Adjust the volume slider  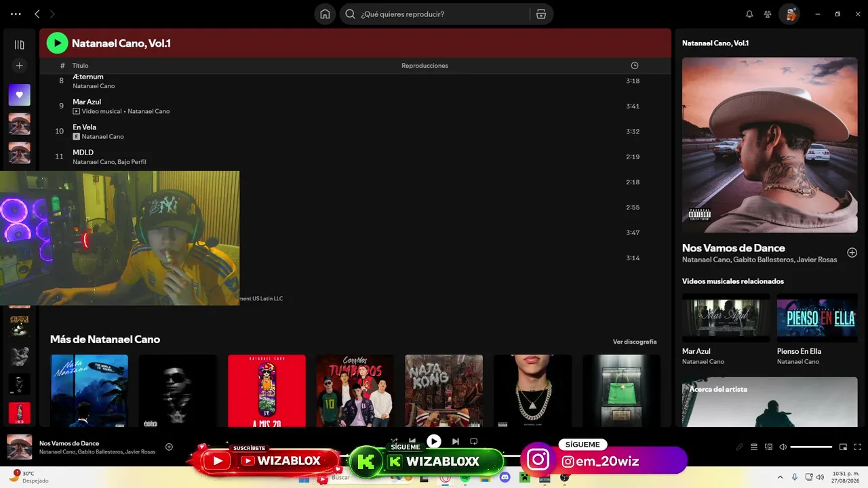[x=811, y=447]
